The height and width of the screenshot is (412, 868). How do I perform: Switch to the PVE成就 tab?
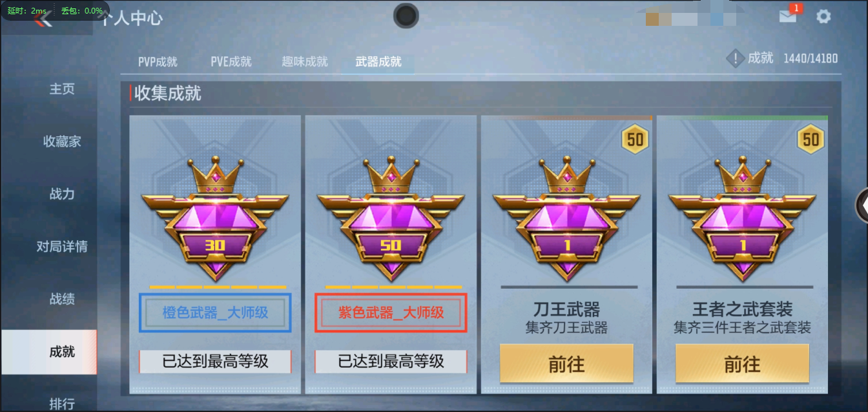point(231,62)
